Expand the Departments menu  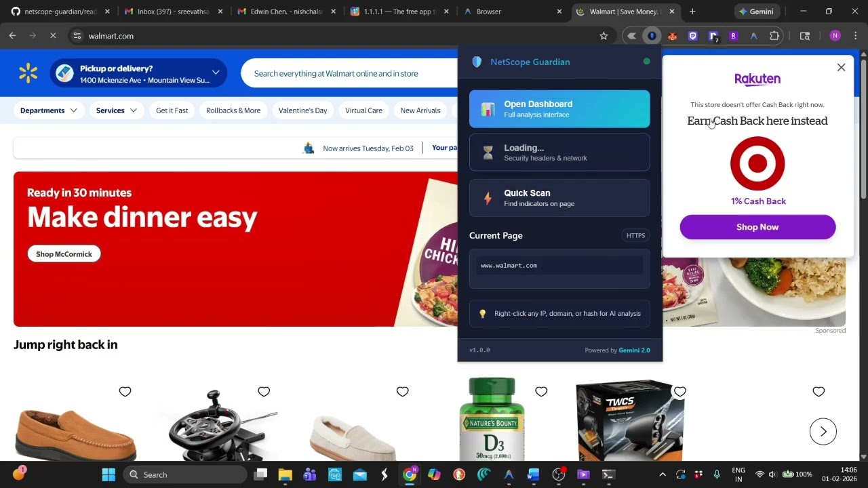[49, 110]
